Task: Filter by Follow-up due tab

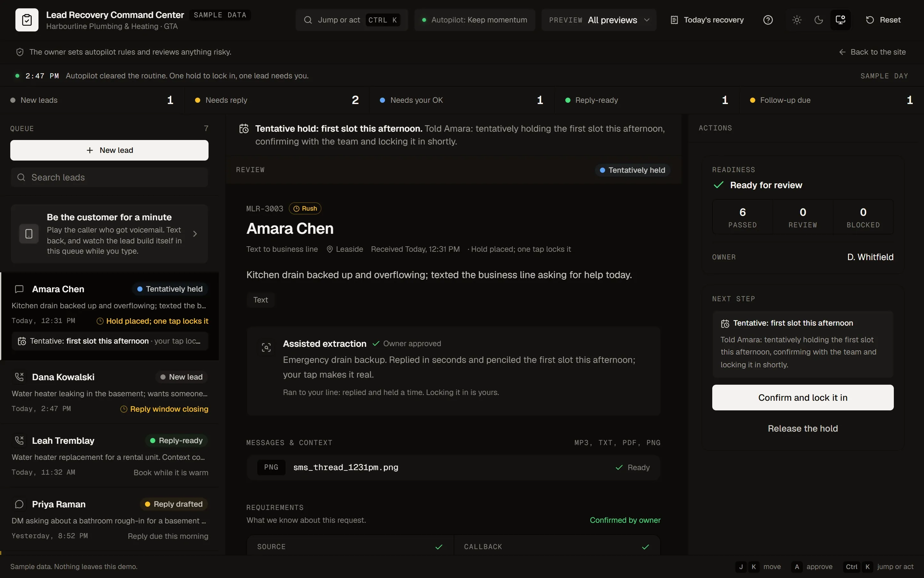Action: (x=832, y=100)
